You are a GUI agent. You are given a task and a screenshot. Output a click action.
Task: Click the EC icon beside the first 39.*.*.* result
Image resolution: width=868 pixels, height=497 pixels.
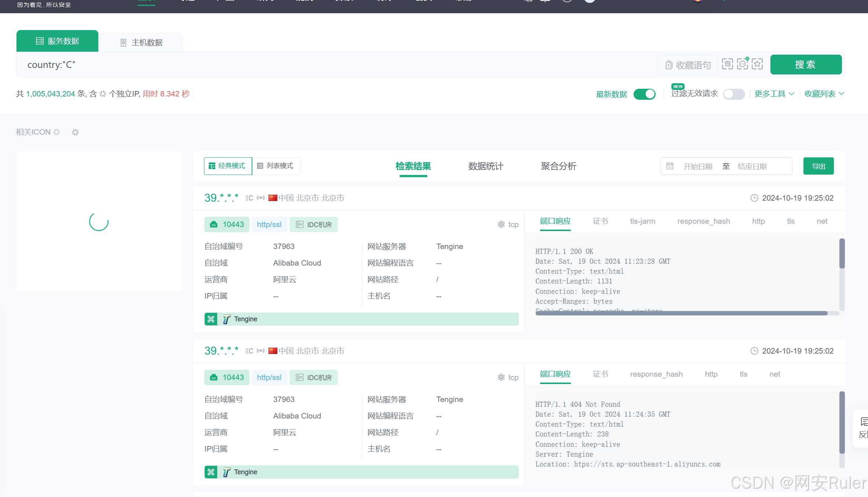[x=249, y=198]
